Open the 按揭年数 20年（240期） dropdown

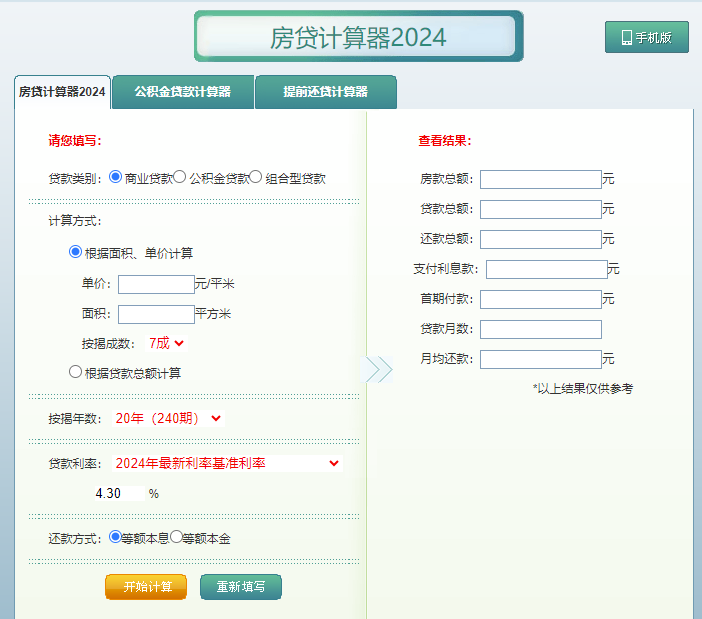(168, 418)
